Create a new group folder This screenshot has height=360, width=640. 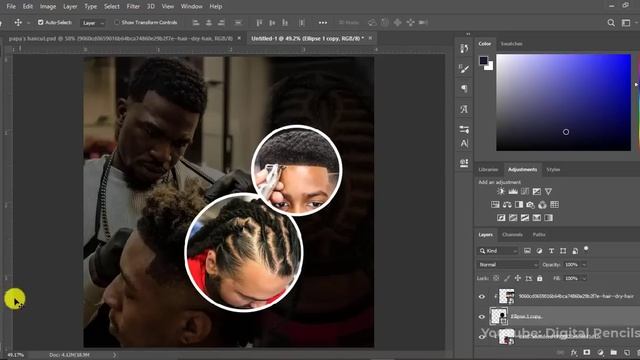pyautogui.click(x=613, y=352)
